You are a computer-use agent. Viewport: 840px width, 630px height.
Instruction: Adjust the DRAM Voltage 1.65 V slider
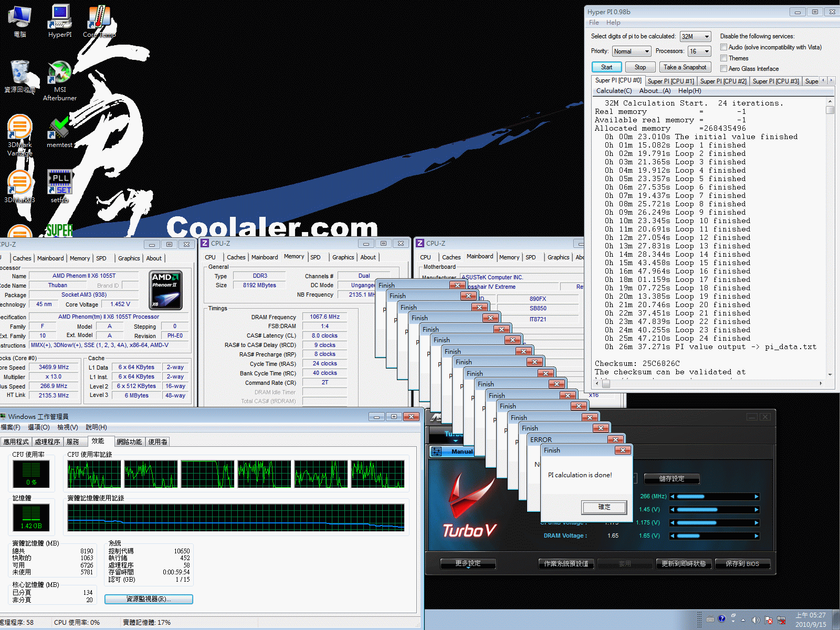714,536
